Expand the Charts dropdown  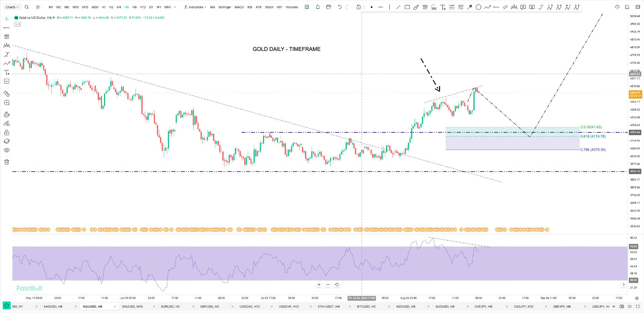12,7
